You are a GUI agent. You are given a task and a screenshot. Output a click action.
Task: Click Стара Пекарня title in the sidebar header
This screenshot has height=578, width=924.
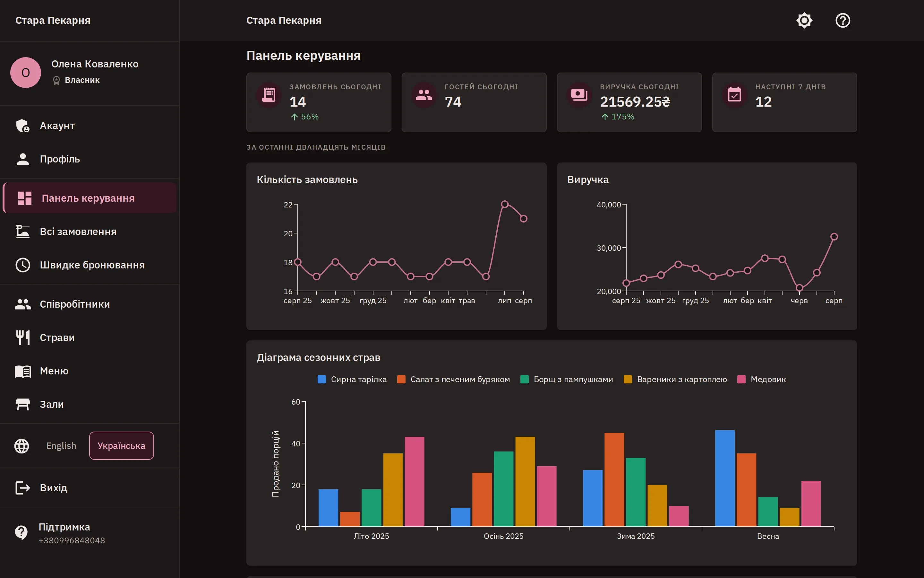click(x=53, y=20)
